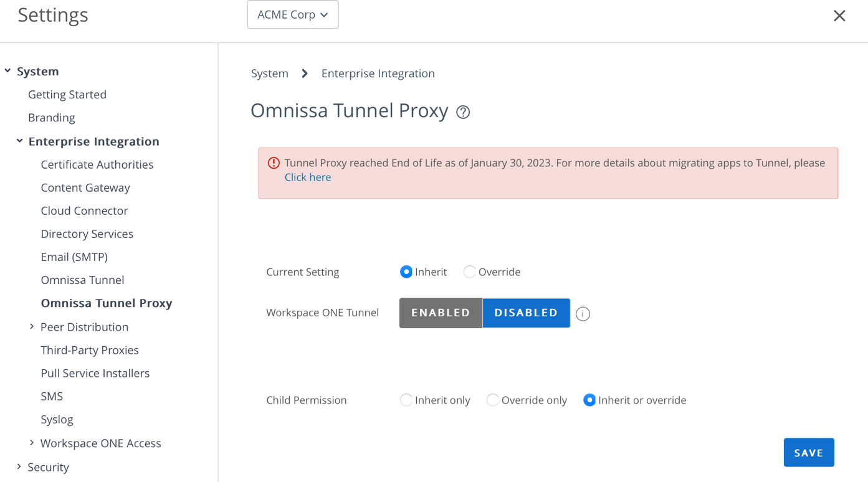Collapse the System tree section
868x482 pixels.
pyautogui.click(x=8, y=71)
